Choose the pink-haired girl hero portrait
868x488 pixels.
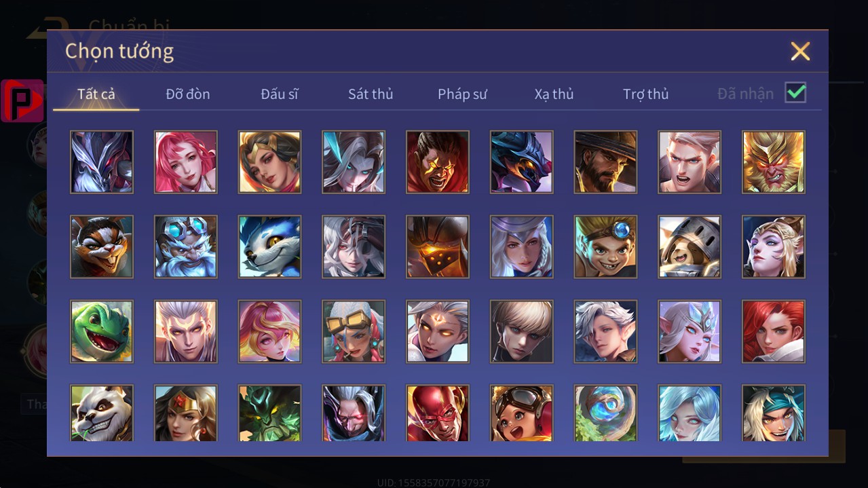(x=186, y=162)
